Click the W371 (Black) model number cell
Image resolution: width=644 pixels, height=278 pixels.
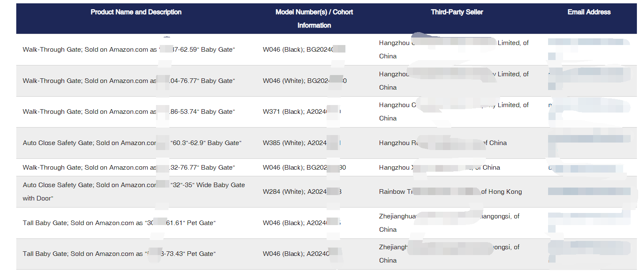[x=302, y=112]
